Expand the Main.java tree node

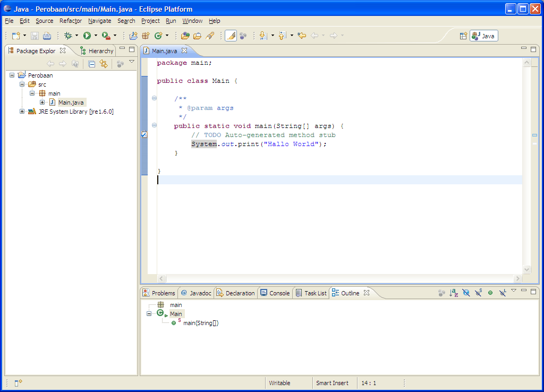pyautogui.click(x=42, y=102)
